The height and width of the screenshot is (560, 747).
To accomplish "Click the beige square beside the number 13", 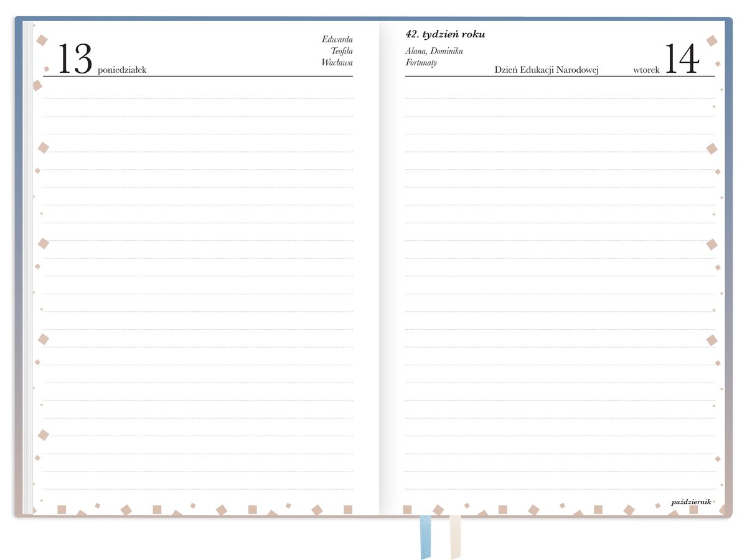I will (x=42, y=40).
